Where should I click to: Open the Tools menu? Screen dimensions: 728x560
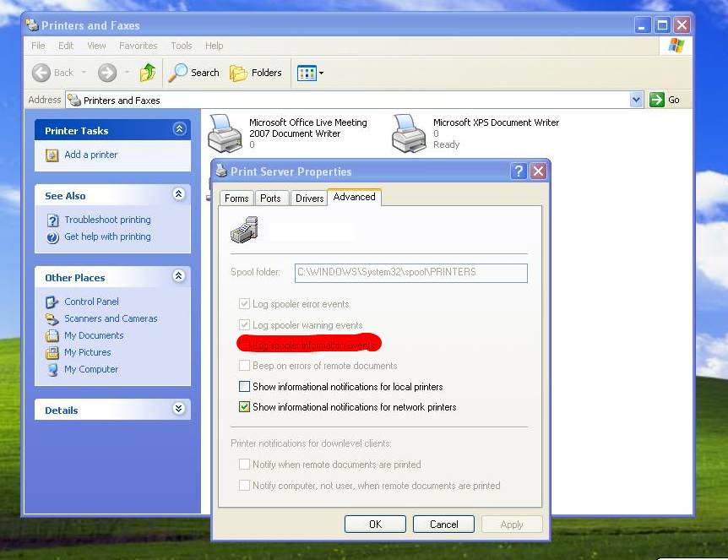click(181, 46)
